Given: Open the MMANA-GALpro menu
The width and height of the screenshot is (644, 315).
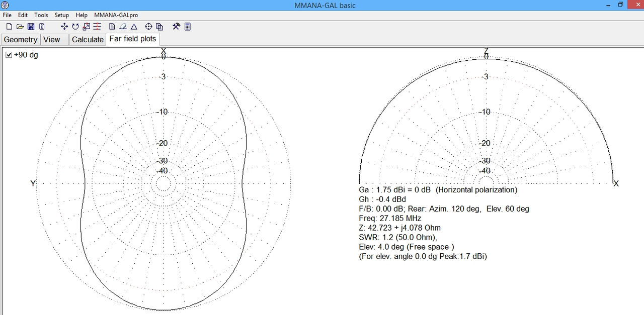Looking at the screenshot, I should 116,15.
